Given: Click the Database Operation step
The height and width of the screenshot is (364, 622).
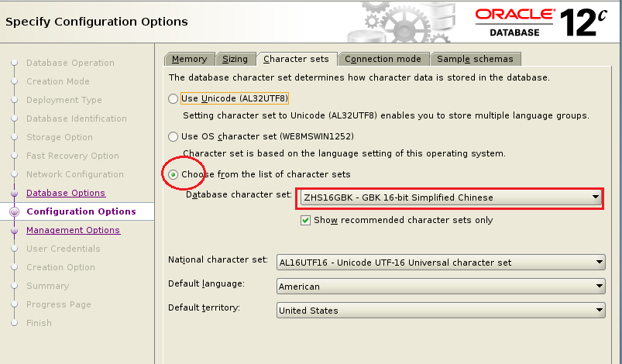Looking at the screenshot, I should point(70,63).
